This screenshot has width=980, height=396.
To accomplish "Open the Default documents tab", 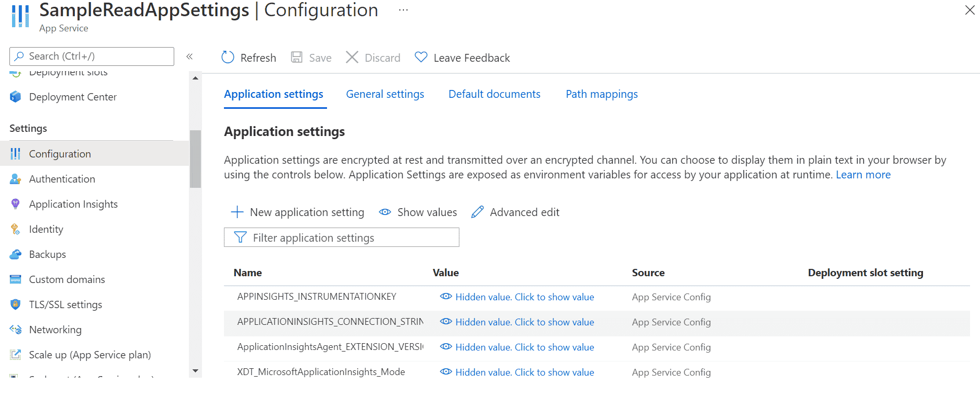I will click(494, 94).
